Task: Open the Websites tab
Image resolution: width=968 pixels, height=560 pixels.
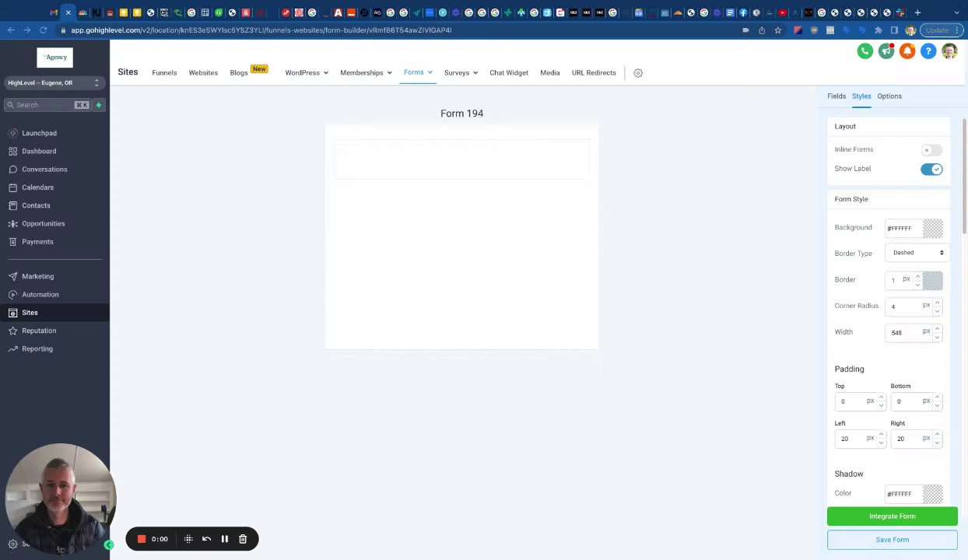Action: (x=203, y=73)
